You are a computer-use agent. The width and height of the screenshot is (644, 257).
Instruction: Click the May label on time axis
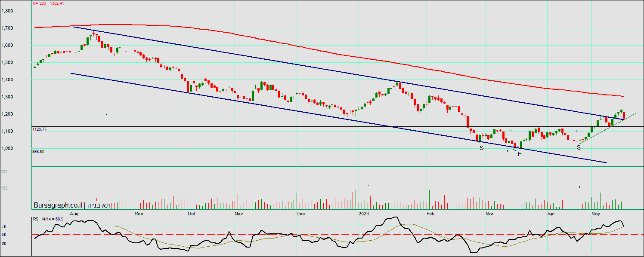pos(596,214)
